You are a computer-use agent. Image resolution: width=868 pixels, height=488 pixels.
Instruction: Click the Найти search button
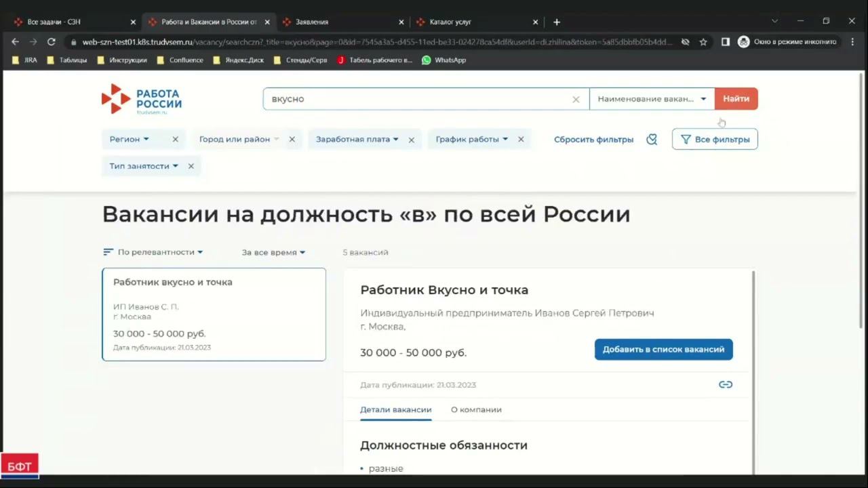tap(736, 99)
